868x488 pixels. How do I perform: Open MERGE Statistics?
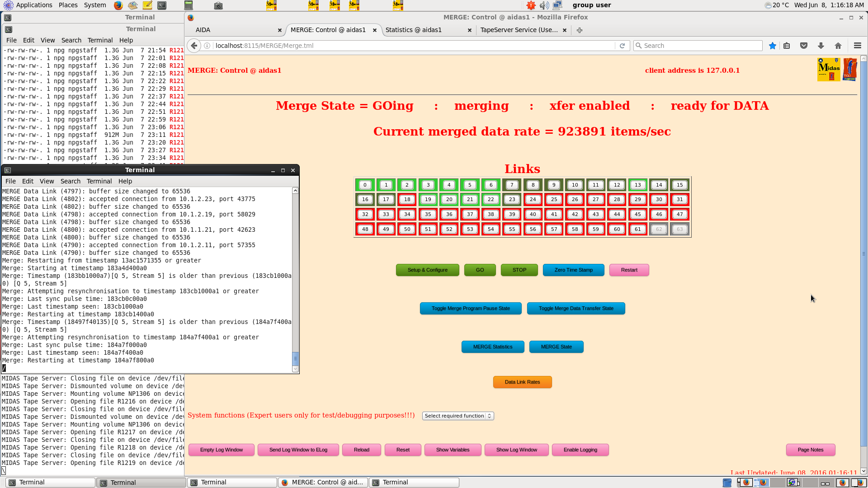493,347
